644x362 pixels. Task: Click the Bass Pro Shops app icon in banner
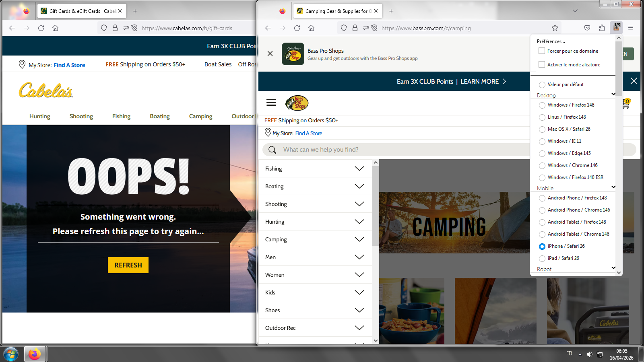pyautogui.click(x=293, y=54)
